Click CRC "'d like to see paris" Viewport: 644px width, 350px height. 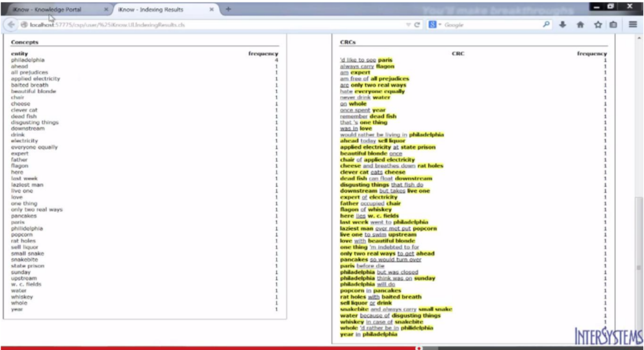pos(366,60)
